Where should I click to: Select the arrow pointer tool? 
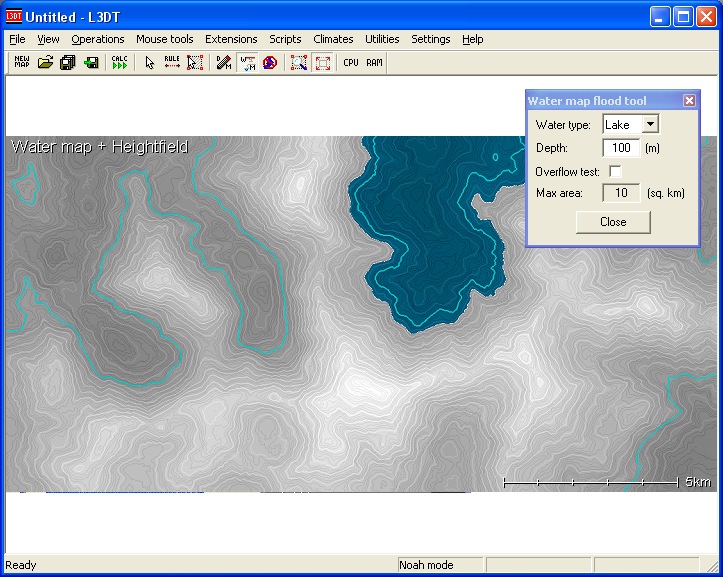pyautogui.click(x=150, y=62)
